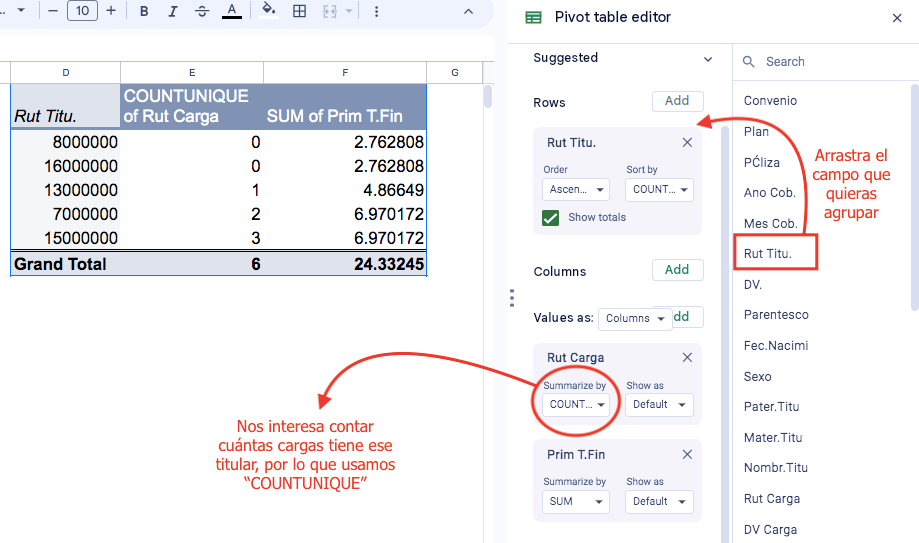The image size is (919, 543).
Task: Open the fill color picker
Action: click(x=268, y=10)
